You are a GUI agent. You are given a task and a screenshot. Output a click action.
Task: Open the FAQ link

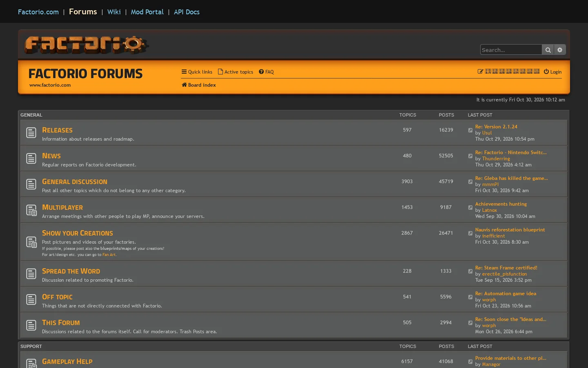(266, 72)
